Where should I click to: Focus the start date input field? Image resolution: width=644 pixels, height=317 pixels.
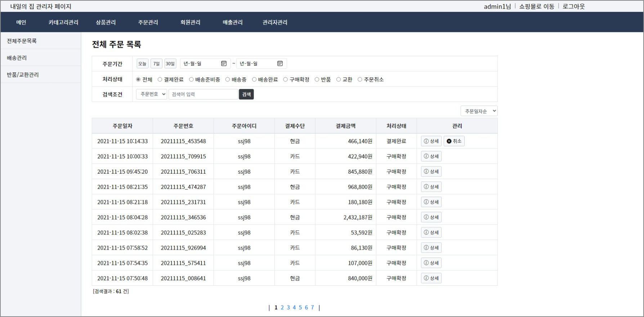click(x=205, y=64)
